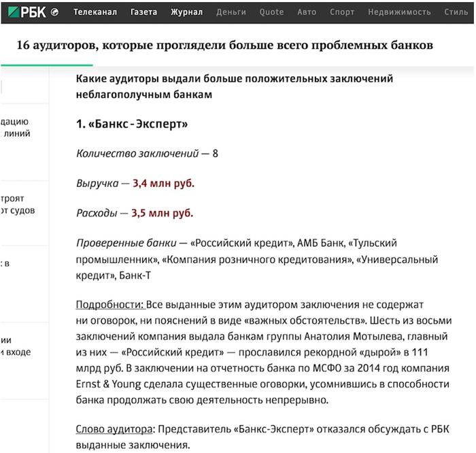Open the РБК logo home link
Image resolution: width=476 pixels, height=453 pixels.
click(x=27, y=12)
